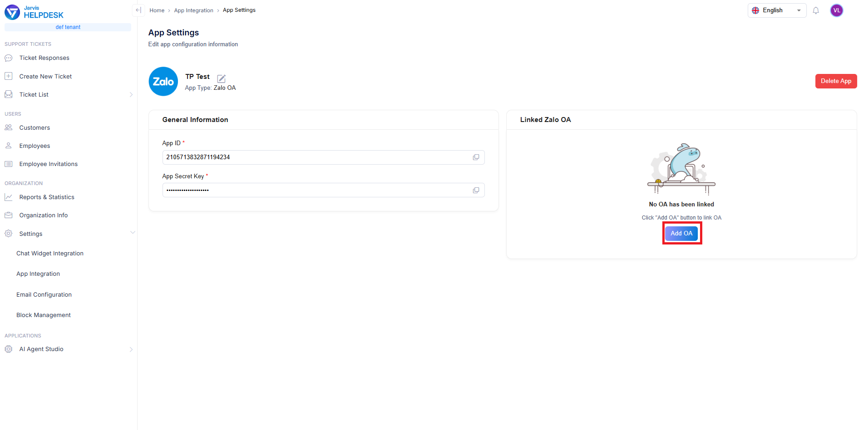Copy the App Secret Key

[x=476, y=190]
